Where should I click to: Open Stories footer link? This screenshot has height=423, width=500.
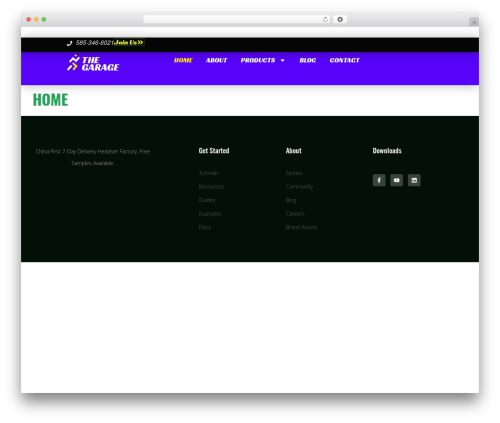[x=294, y=173]
